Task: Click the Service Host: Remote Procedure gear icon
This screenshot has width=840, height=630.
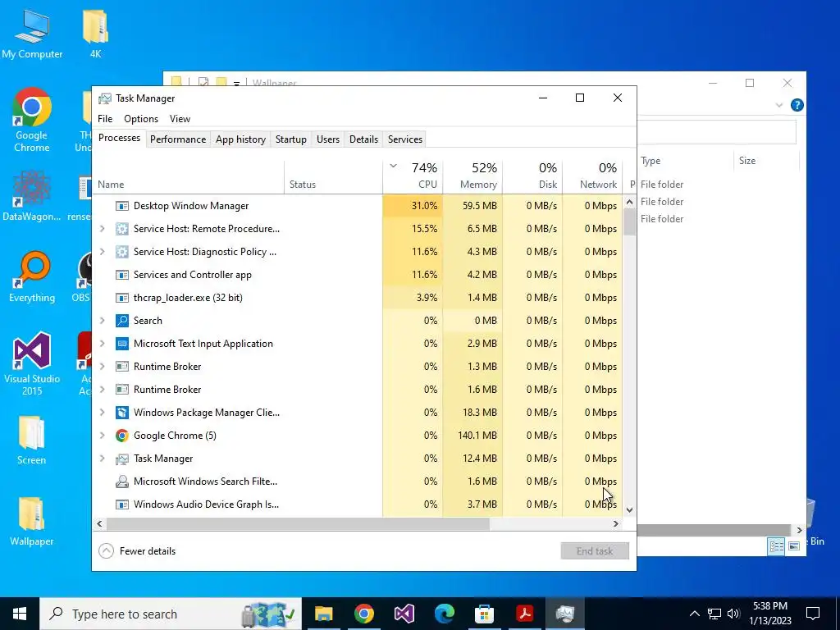Action: (122, 229)
